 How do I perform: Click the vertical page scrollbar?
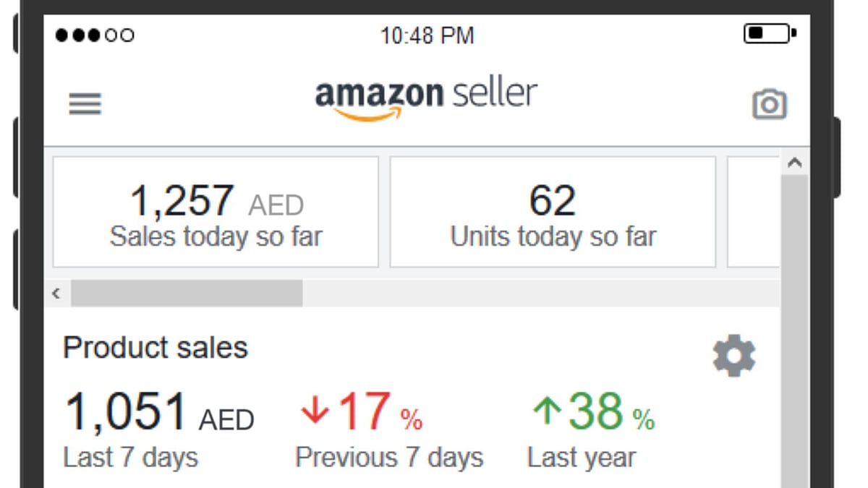[x=796, y=325]
